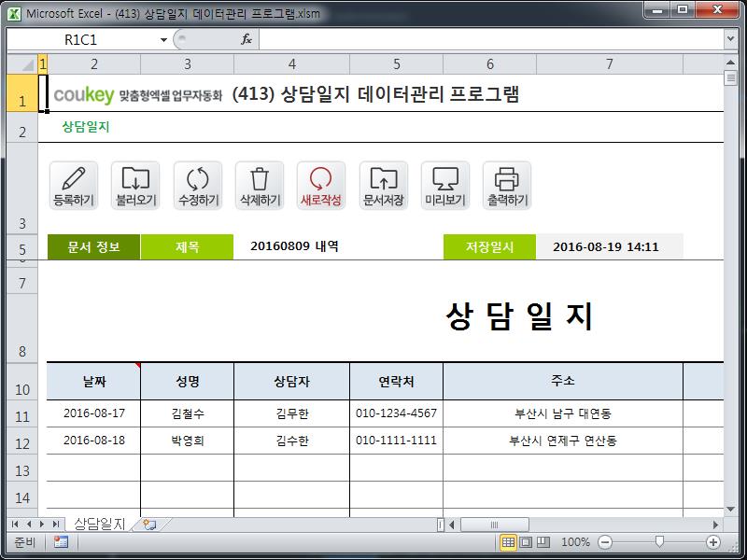Image resolution: width=747 pixels, height=560 pixels.
Task: Click in the formula bar input
Action: [x=492, y=39]
